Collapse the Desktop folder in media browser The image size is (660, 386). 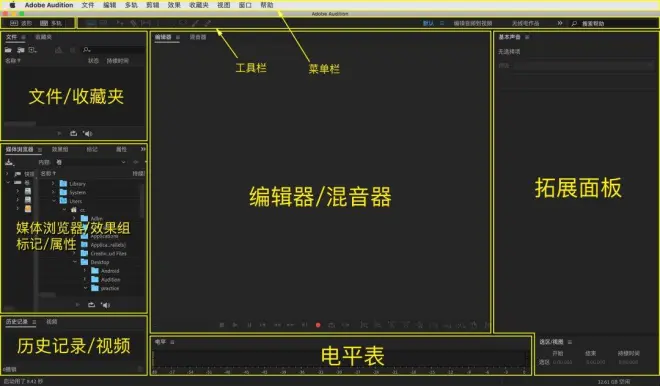point(75,262)
